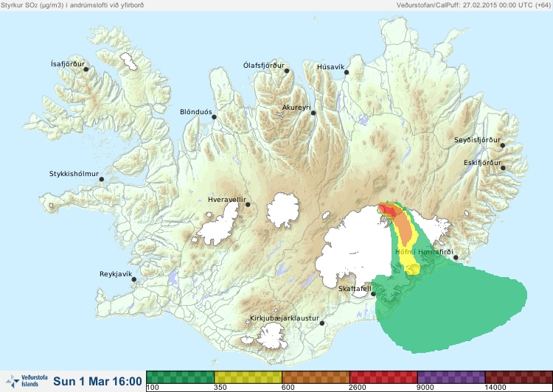Click the orange 600 legend swatch
The height and width of the screenshot is (392, 553).
[316, 377]
